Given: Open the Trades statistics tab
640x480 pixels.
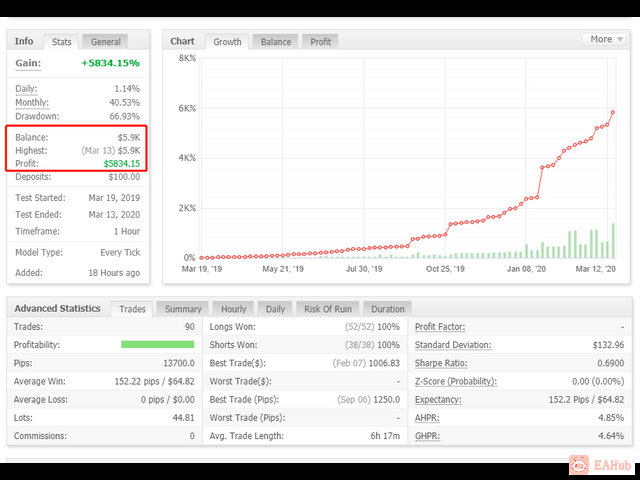Looking at the screenshot, I should (132, 309).
